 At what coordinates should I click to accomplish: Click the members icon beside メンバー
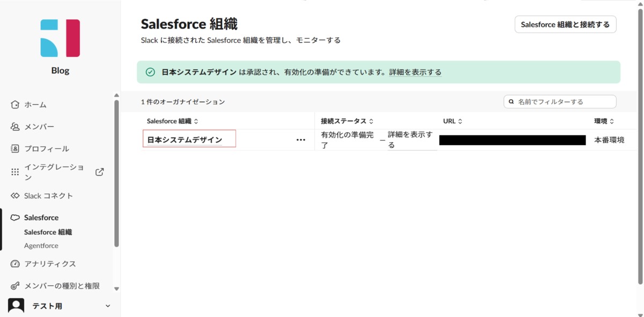tap(15, 127)
